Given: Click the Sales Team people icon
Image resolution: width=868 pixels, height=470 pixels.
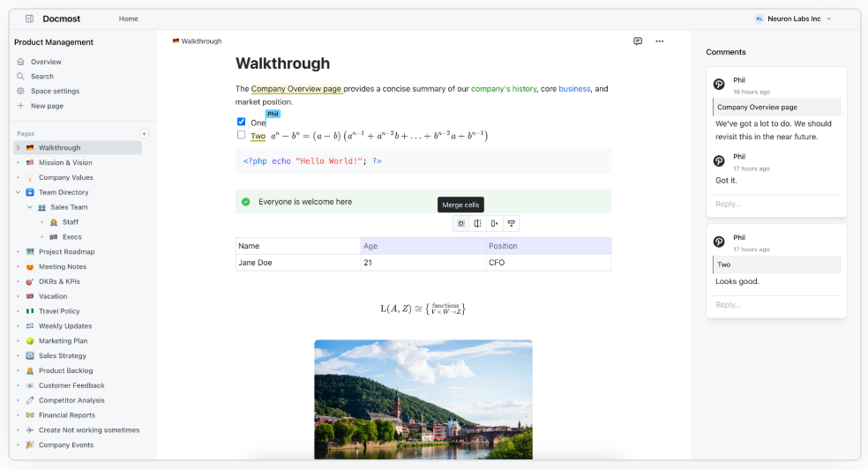Looking at the screenshot, I should (41, 207).
